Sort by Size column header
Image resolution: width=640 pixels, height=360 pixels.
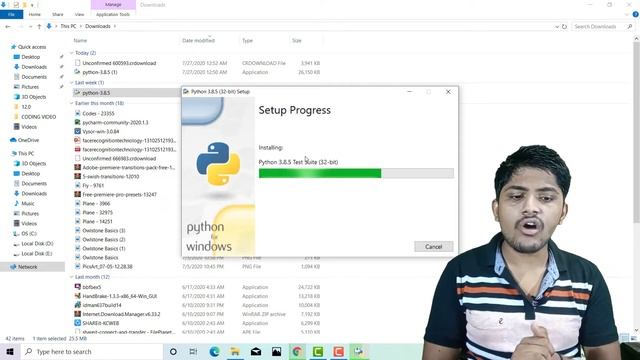point(296,40)
